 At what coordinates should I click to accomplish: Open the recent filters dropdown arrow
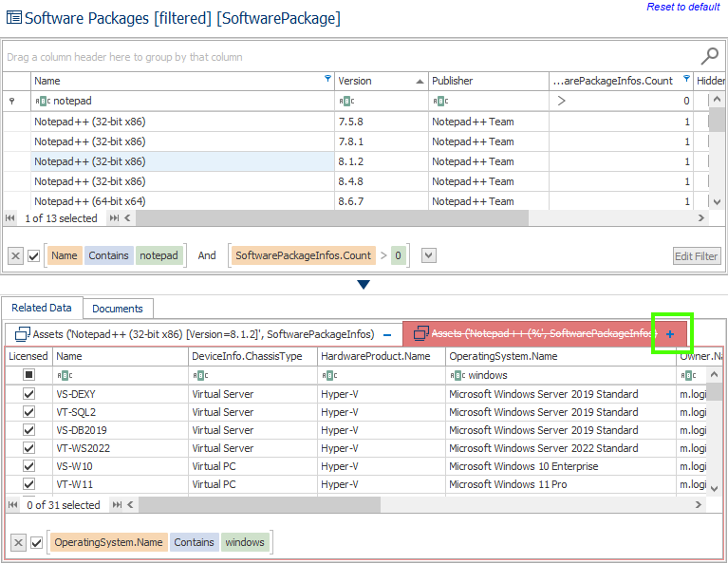(x=429, y=255)
